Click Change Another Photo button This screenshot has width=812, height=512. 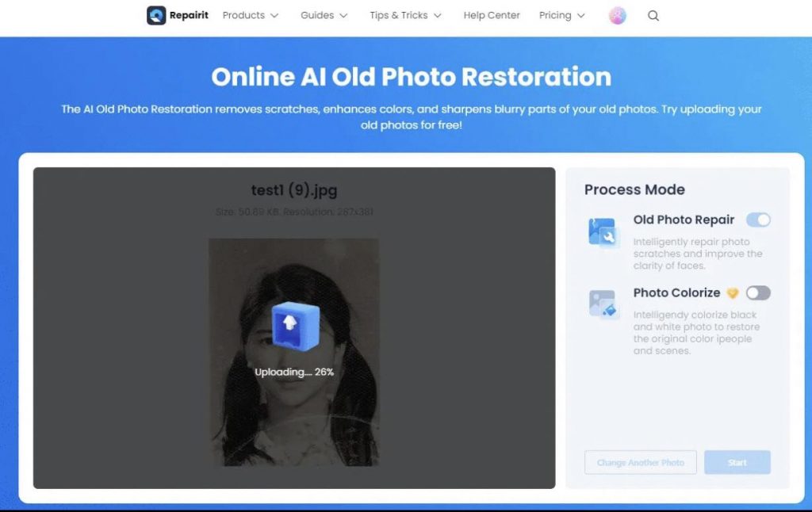click(640, 463)
